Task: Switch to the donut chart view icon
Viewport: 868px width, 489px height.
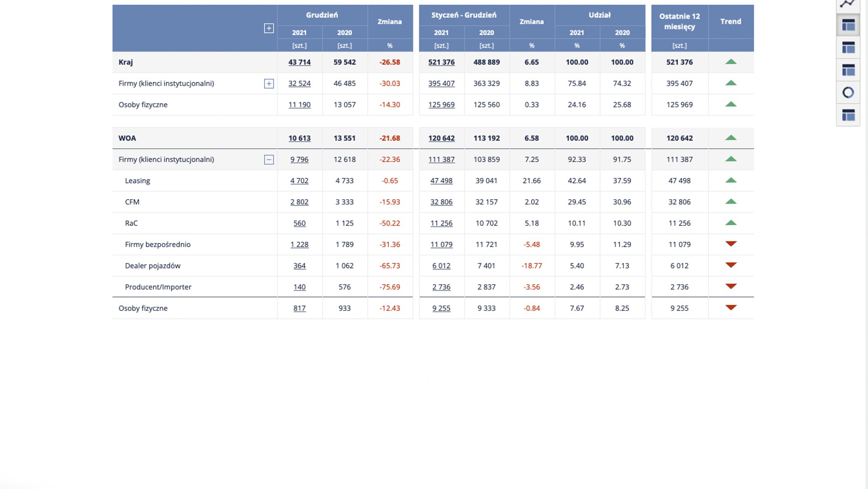Action: pos(848,93)
